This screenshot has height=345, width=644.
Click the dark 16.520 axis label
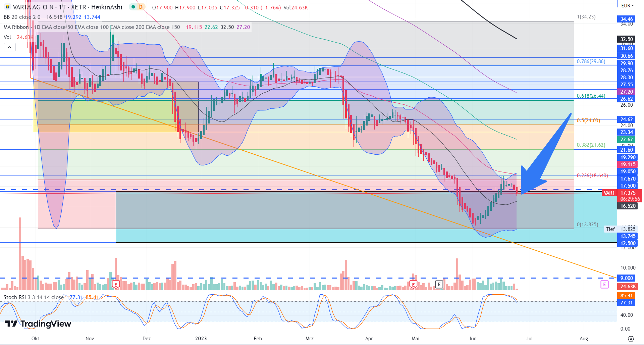tap(628, 206)
